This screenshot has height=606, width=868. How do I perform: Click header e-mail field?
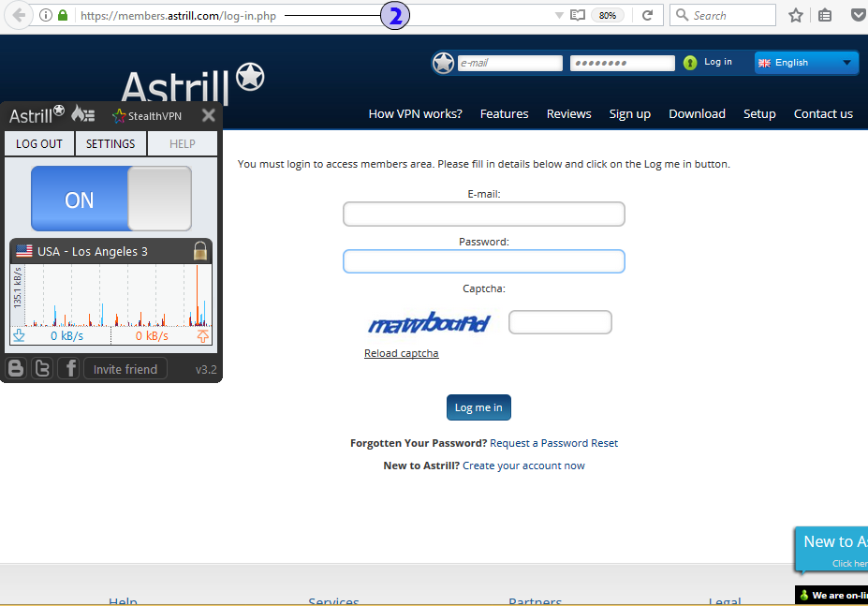(509, 63)
